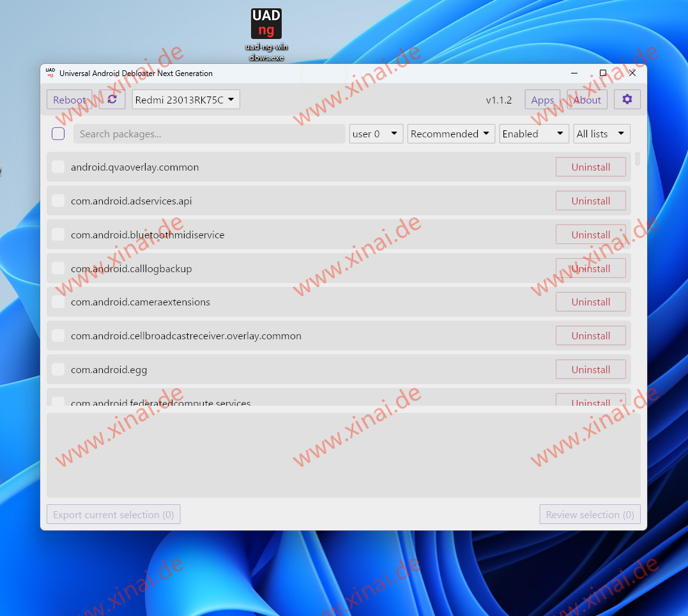Click Review selection (0) button
The height and width of the screenshot is (616, 688).
(x=590, y=514)
